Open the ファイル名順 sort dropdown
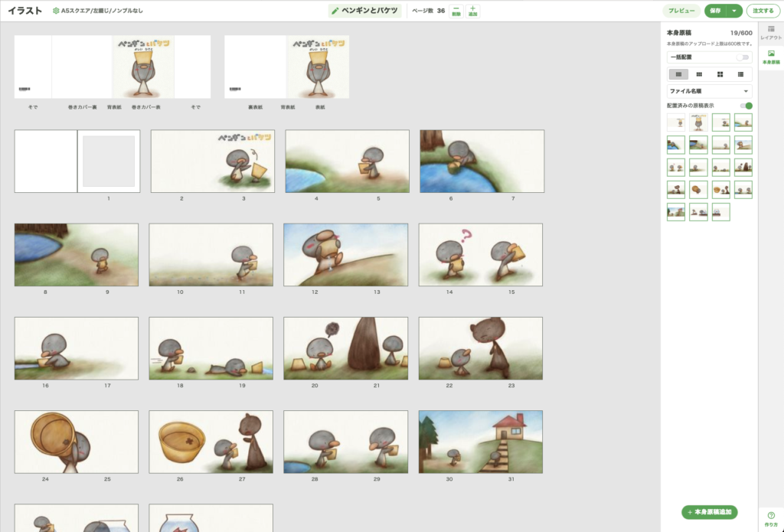Viewport: 784px width, 532px height. (x=709, y=91)
